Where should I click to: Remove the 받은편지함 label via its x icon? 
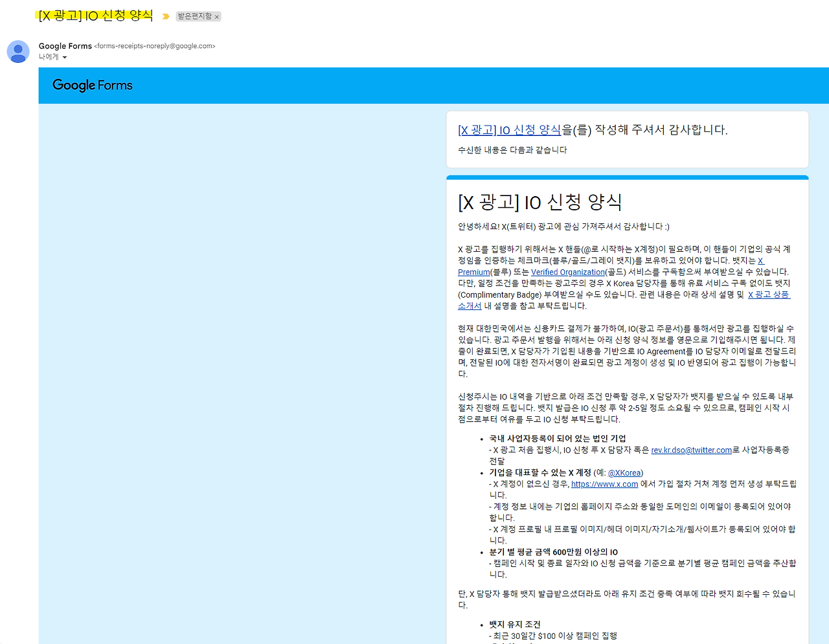(216, 16)
